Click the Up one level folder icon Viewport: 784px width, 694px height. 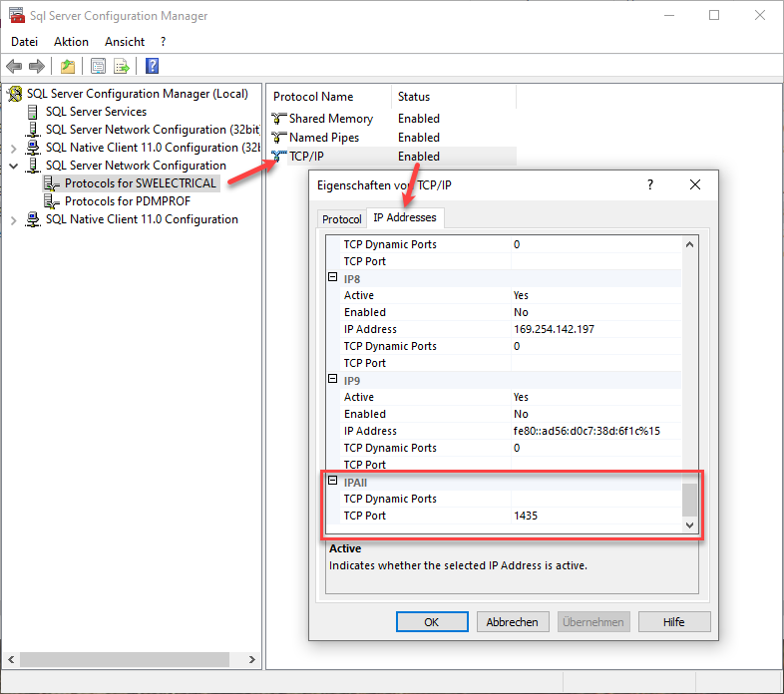click(x=67, y=67)
